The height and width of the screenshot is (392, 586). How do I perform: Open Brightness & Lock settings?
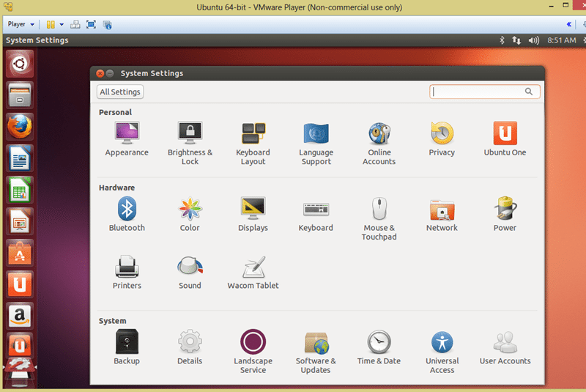click(x=190, y=143)
